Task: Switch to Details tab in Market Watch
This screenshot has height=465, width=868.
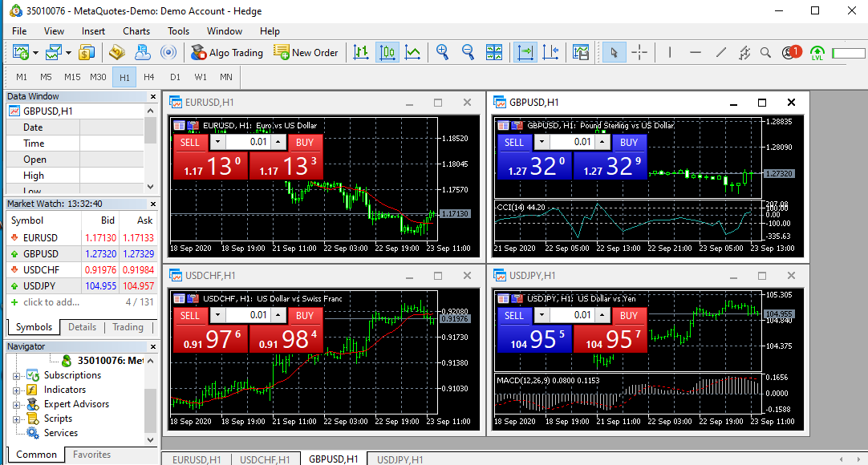Action: 82,327
